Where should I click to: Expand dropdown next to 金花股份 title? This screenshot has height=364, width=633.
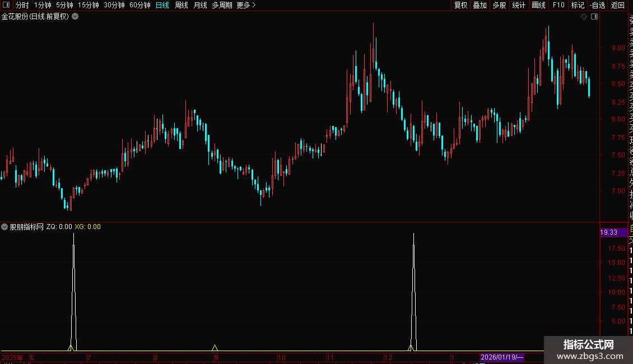75,17
